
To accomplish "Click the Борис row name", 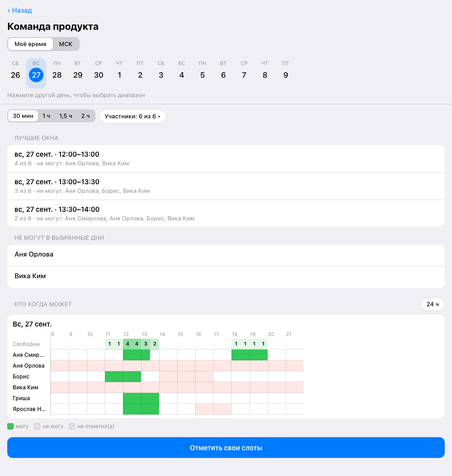I will point(21,377).
